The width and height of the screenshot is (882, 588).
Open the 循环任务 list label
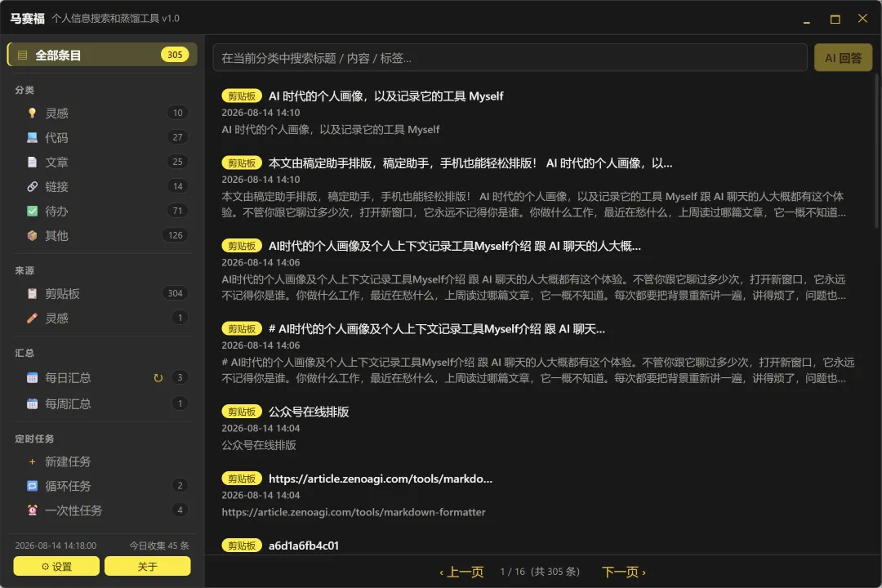[68, 486]
